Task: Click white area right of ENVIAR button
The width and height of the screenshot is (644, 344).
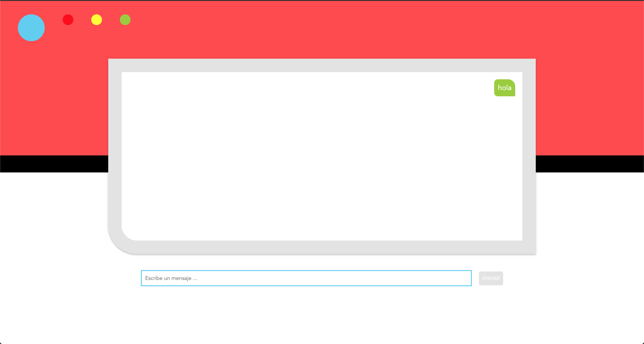Action: coord(575,278)
